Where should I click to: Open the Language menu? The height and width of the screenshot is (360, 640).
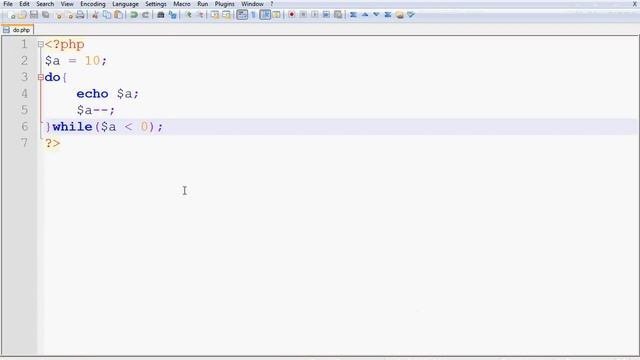pyautogui.click(x=125, y=4)
